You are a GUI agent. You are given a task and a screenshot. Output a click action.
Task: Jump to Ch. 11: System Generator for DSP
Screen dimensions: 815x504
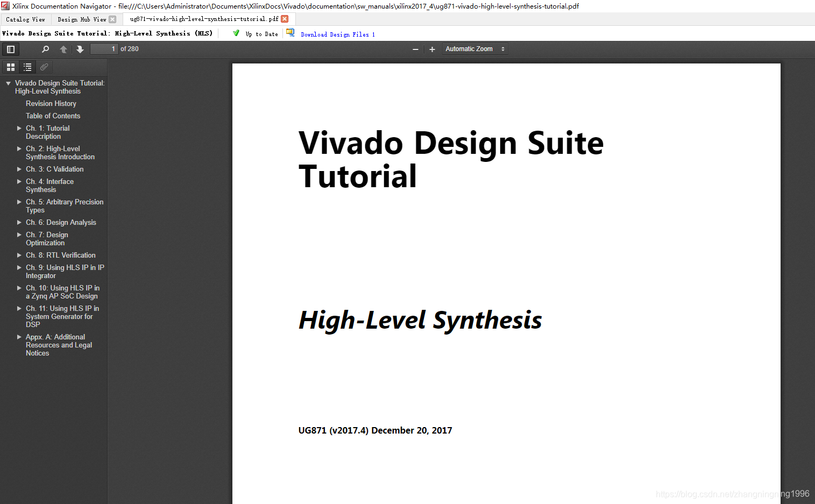click(x=62, y=316)
